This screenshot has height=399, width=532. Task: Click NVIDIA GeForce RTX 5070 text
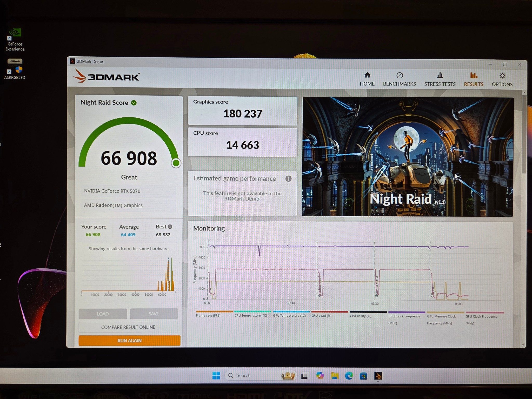click(112, 191)
